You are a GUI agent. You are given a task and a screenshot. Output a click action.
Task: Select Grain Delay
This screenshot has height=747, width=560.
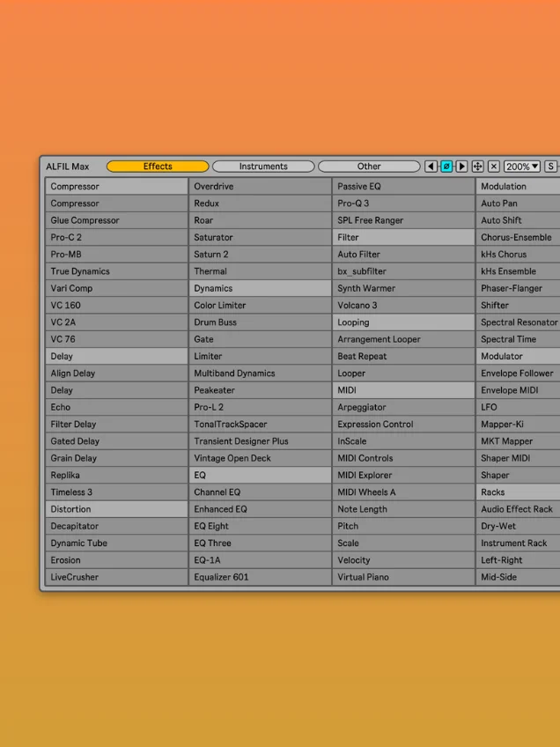click(116, 458)
